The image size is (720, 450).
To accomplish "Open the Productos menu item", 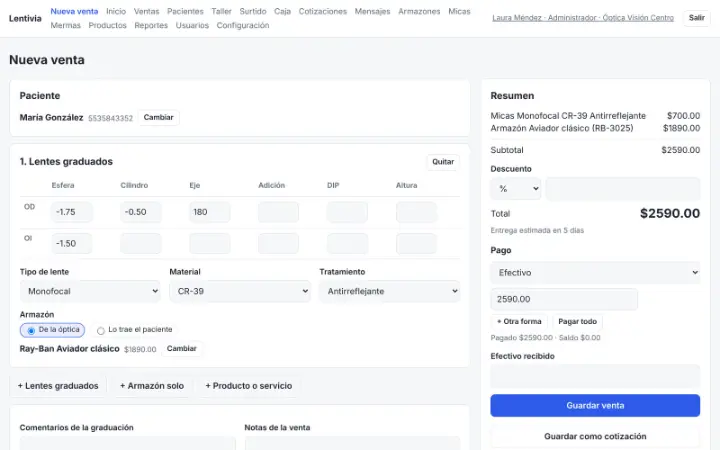I will (107, 25).
